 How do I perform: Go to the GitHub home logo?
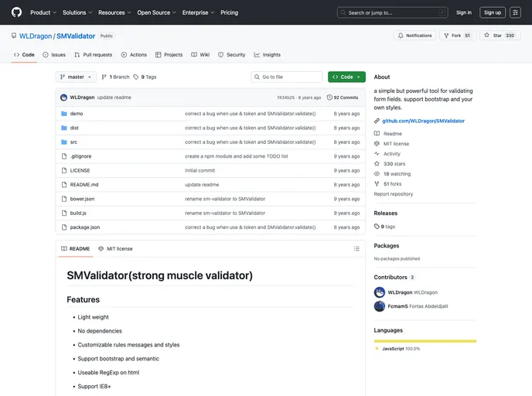[x=16, y=12]
